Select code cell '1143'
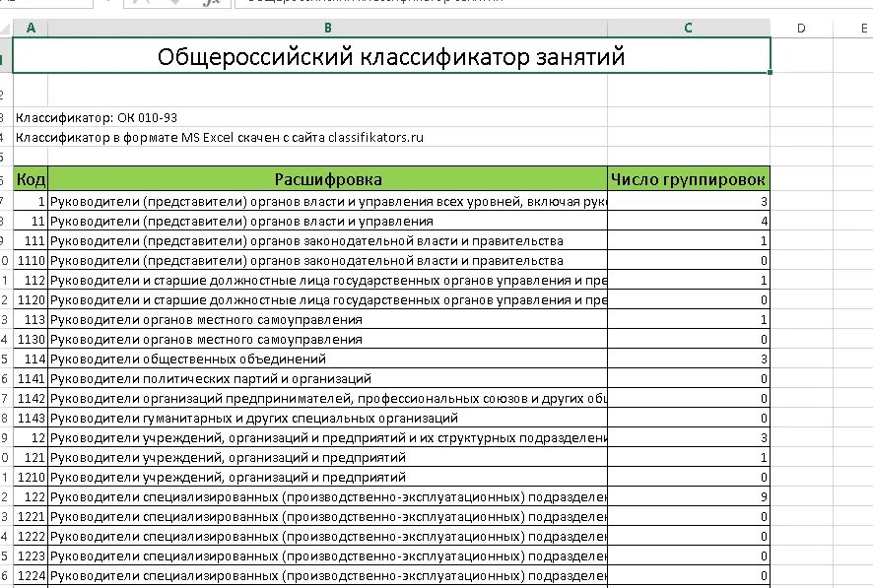 (x=31, y=418)
